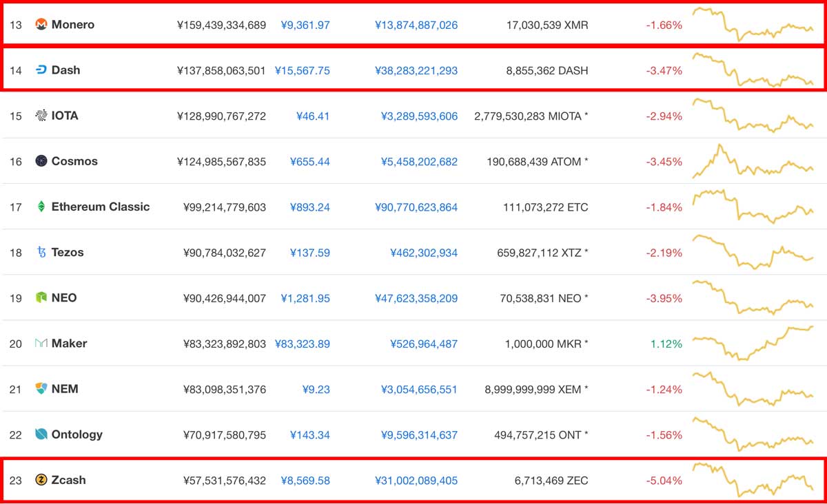Select Monero market cap ¥159,439,334,689
The width and height of the screenshot is (827, 504).
click(x=221, y=25)
